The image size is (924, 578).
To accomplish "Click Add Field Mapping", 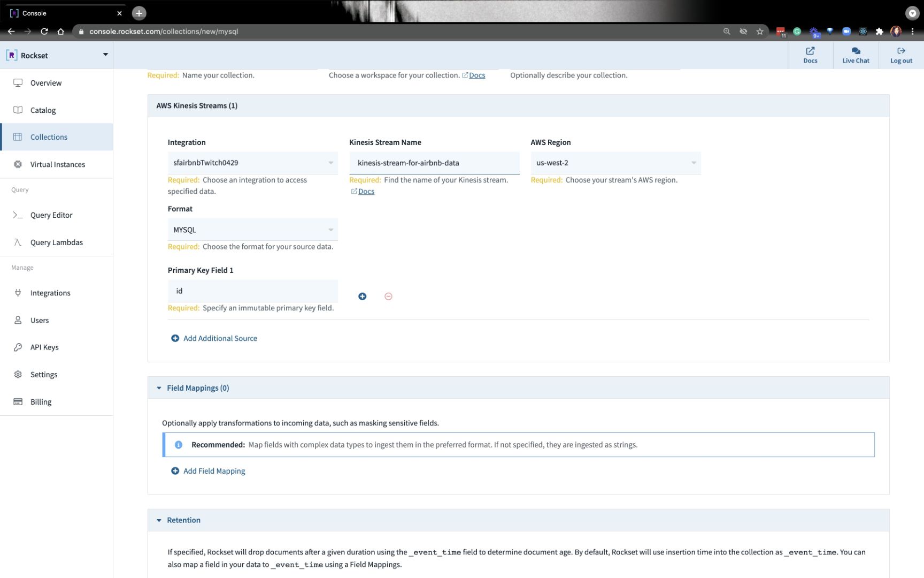I will click(x=209, y=471).
